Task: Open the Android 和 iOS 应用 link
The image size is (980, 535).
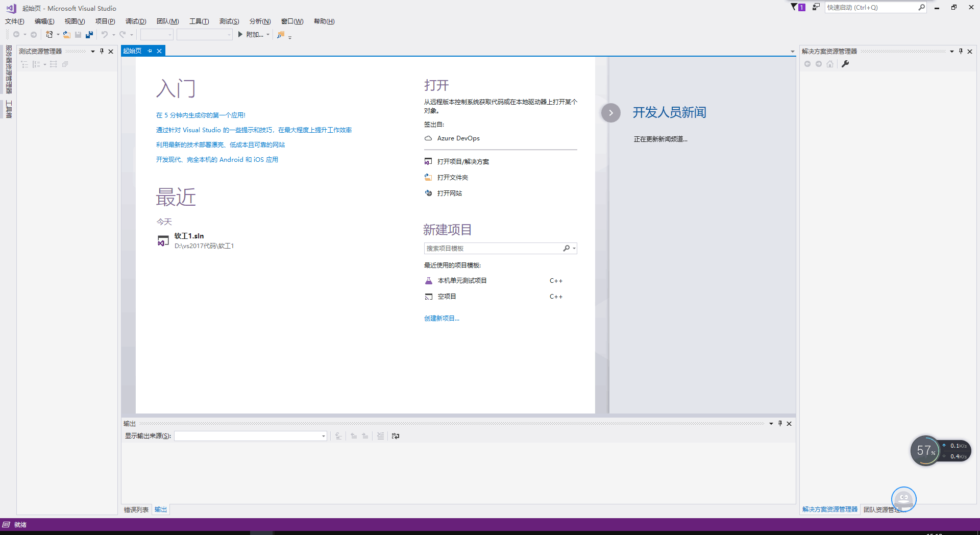Action: pyautogui.click(x=217, y=160)
